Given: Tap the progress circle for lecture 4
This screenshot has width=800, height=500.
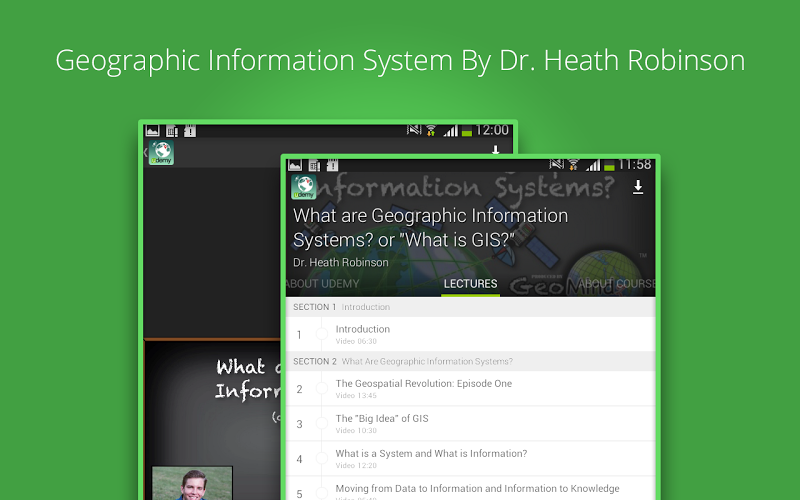Looking at the screenshot, I should [322, 459].
